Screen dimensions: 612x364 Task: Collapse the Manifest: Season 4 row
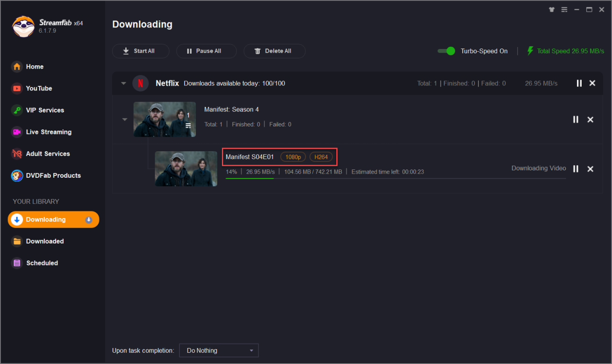point(125,119)
